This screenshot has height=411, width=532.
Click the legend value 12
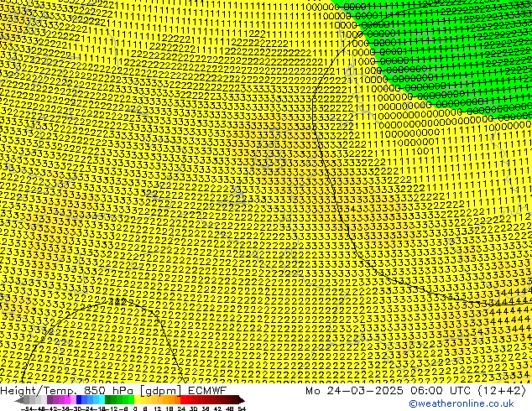tap(157, 408)
